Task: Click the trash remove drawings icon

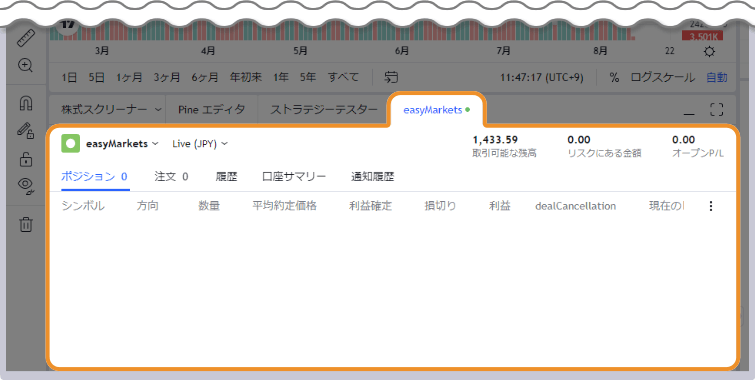Action: (26, 224)
